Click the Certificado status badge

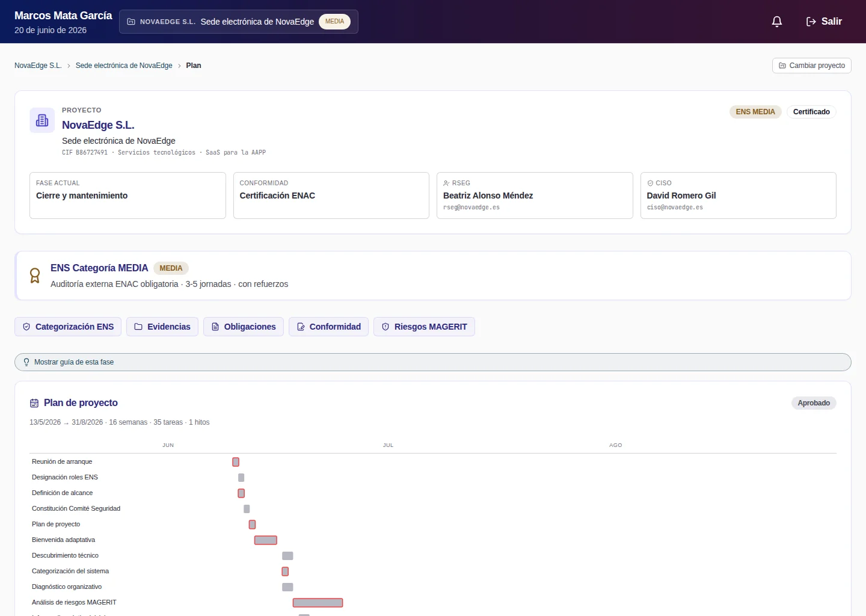pyautogui.click(x=811, y=112)
